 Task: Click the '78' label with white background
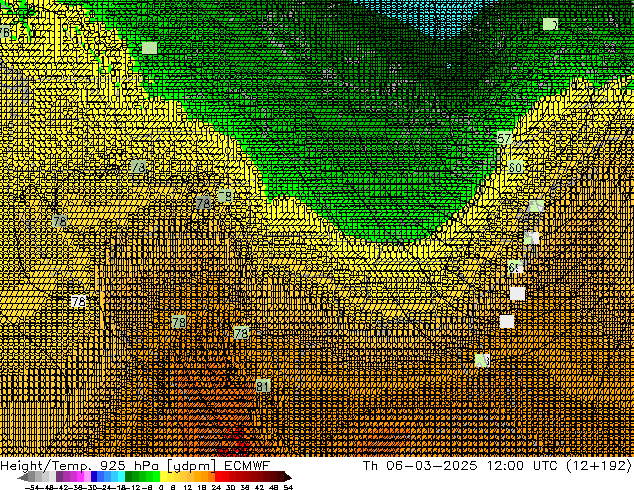pyautogui.click(x=78, y=302)
